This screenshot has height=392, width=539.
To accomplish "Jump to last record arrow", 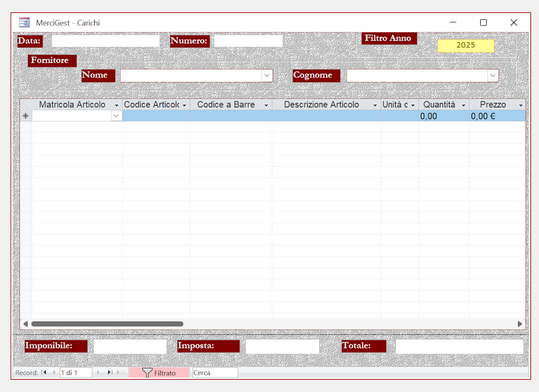I will [109, 373].
